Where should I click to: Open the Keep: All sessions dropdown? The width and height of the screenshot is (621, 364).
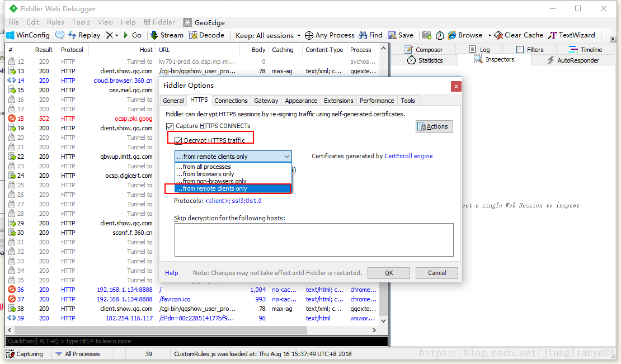click(268, 36)
